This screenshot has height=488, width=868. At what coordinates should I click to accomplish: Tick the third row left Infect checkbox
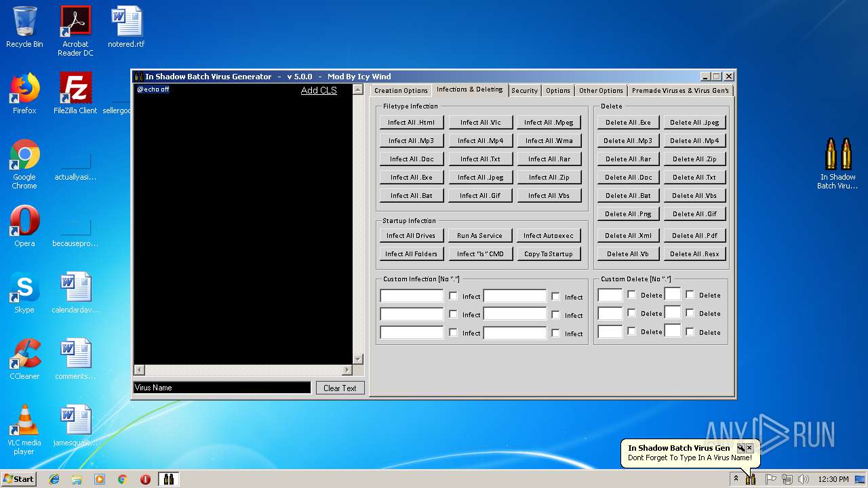(x=453, y=333)
